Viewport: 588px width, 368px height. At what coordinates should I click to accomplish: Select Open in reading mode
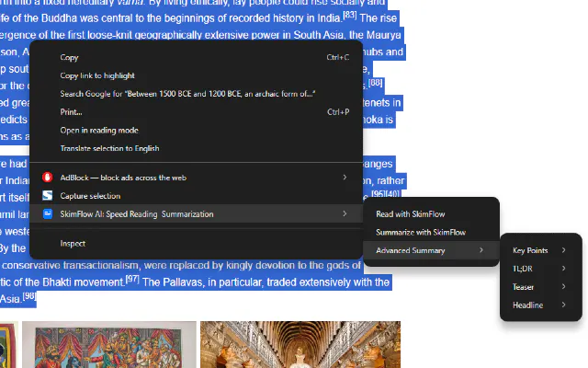[x=196, y=131]
